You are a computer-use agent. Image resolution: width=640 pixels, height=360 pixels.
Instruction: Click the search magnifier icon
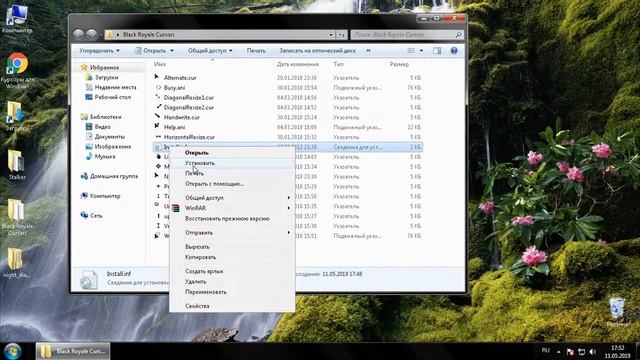click(458, 35)
